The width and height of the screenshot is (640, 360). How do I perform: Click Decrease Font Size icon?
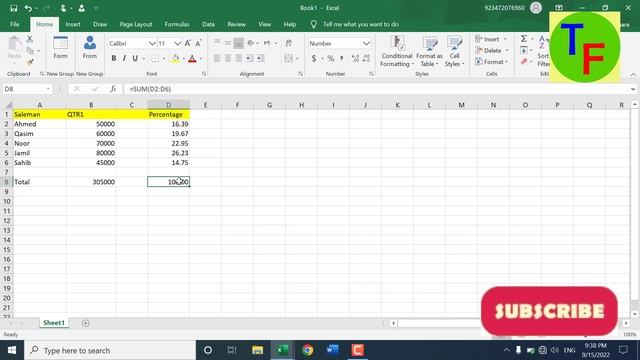pos(198,43)
